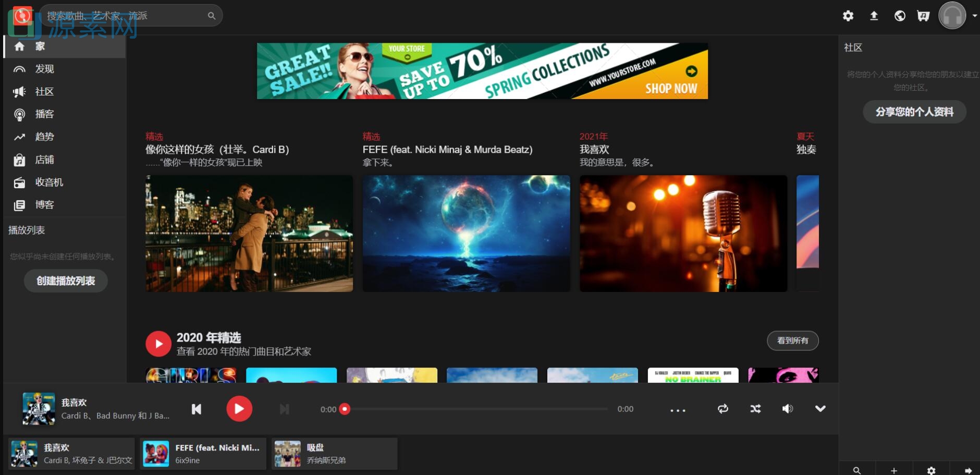Screen dimensions: 980x475
Task: Open the shopping cart icon
Action: click(x=923, y=16)
